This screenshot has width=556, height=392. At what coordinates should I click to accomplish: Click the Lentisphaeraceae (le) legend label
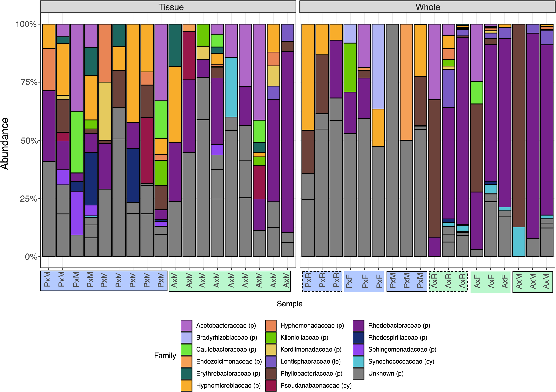310,361
